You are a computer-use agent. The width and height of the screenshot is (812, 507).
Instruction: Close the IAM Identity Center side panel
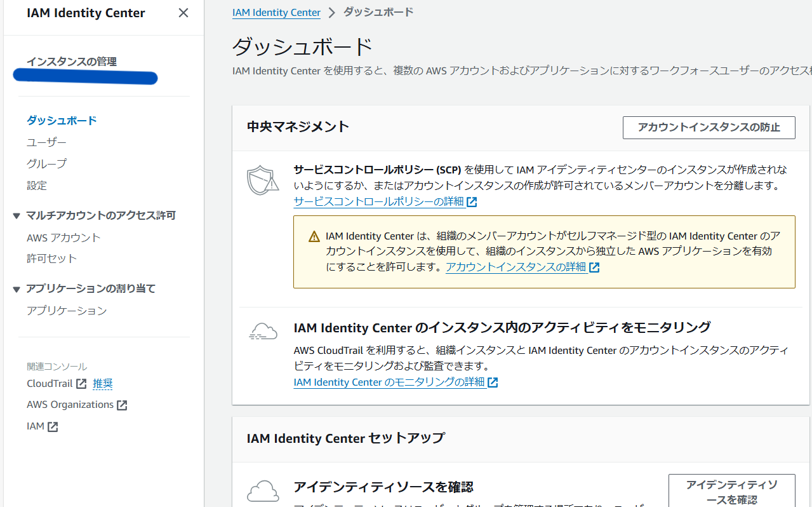pyautogui.click(x=183, y=13)
